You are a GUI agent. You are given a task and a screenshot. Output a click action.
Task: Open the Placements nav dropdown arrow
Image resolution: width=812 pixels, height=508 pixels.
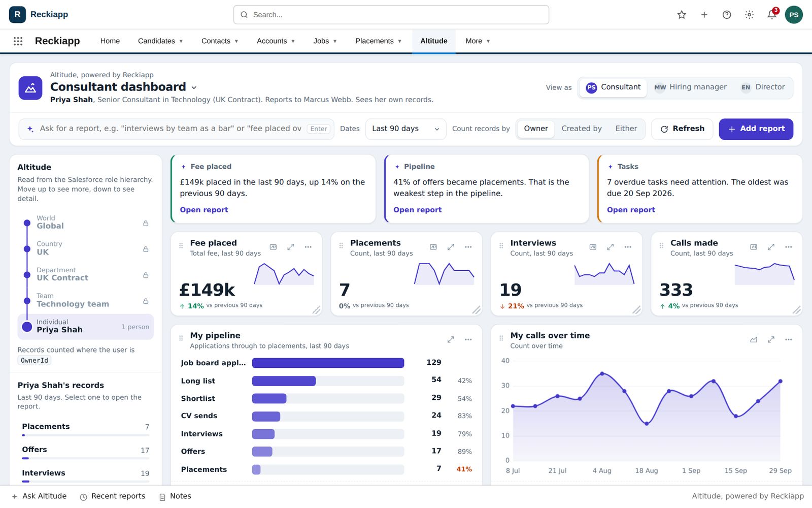(399, 41)
